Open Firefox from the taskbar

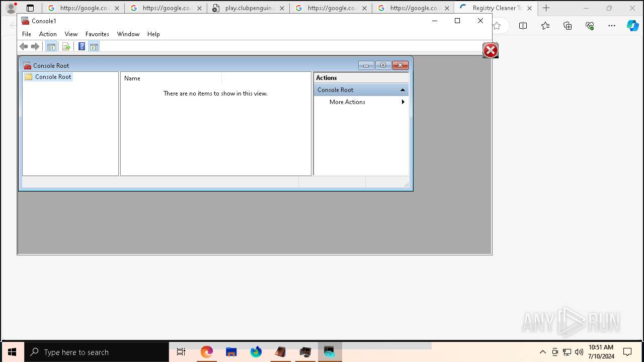[x=256, y=352]
